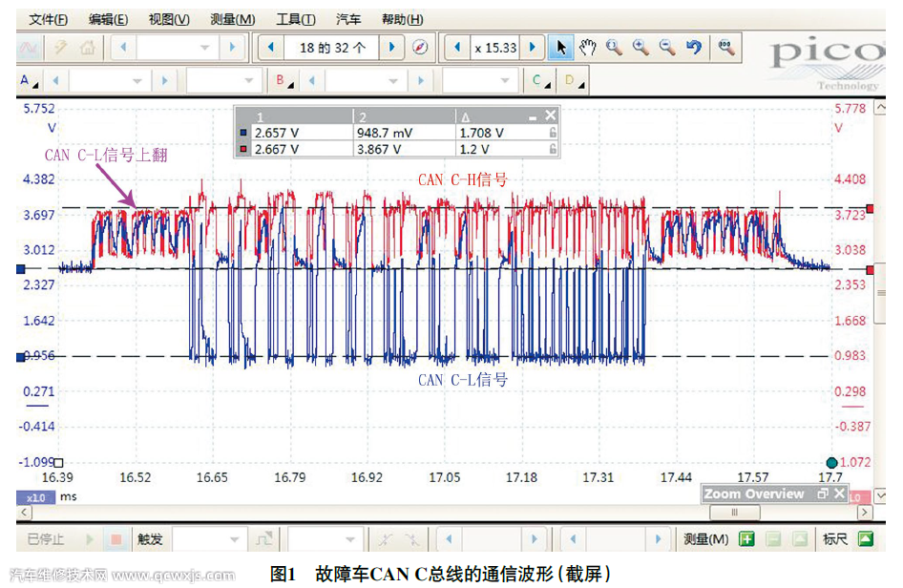
Task: Open the 测量(M) menu
Action: pos(232,19)
